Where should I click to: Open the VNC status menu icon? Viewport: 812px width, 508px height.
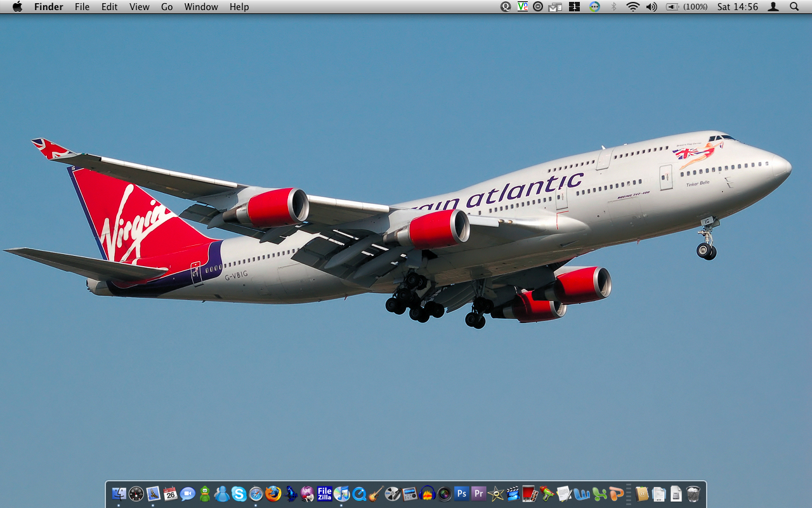(x=522, y=7)
